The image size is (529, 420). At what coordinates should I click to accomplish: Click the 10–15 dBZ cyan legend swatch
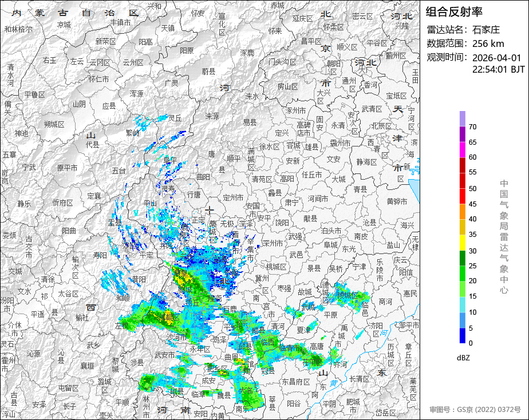pos(463,305)
